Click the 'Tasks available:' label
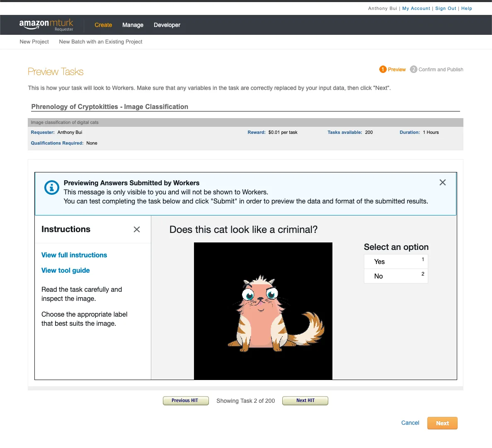The image size is (492, 448). coord(345,132)
